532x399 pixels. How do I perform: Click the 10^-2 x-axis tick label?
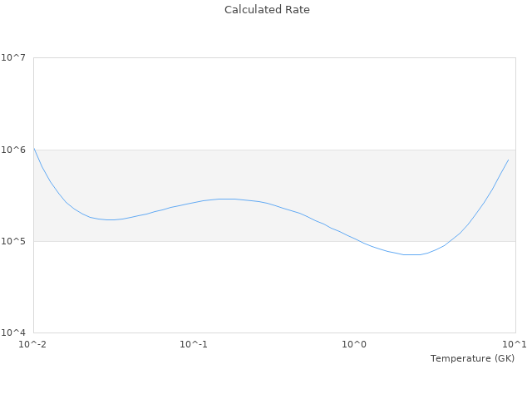tap(33, 344)
